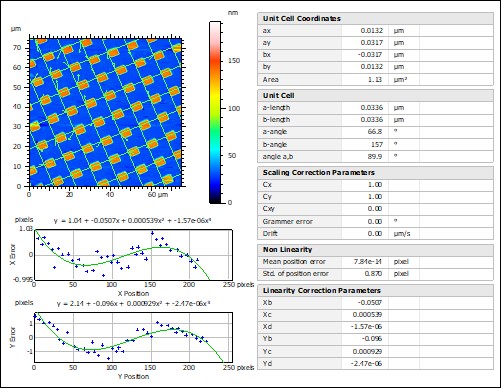Click the color scale bar legend

[215, 112]
